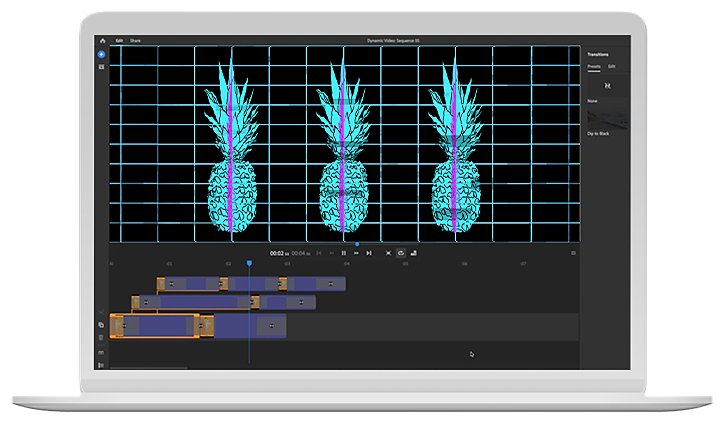Open the Edit tab in top bar

tap(119, 40)
